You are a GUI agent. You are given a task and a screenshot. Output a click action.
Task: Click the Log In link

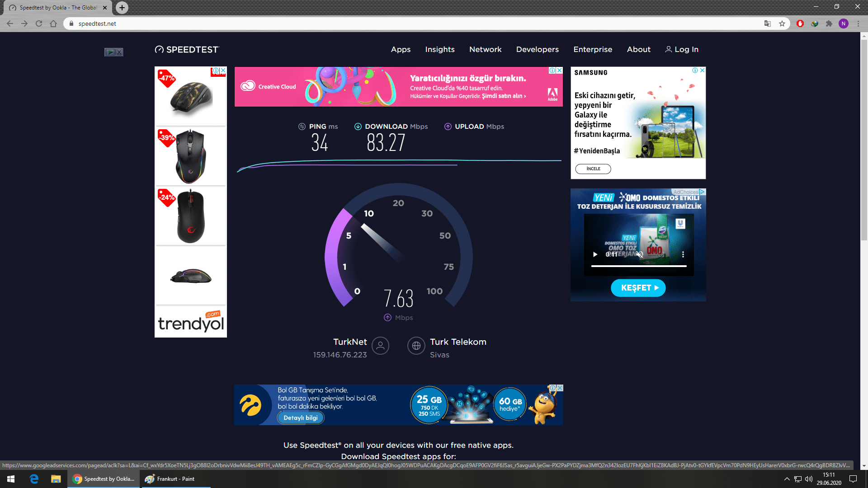[682, 50]
